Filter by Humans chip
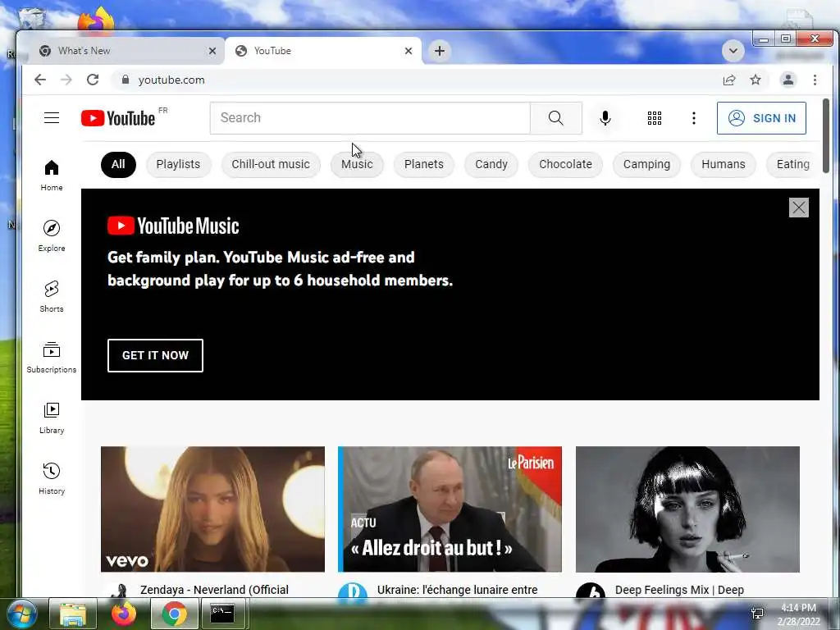The height and width of the screenshot is (630, 840). point(724,164)
